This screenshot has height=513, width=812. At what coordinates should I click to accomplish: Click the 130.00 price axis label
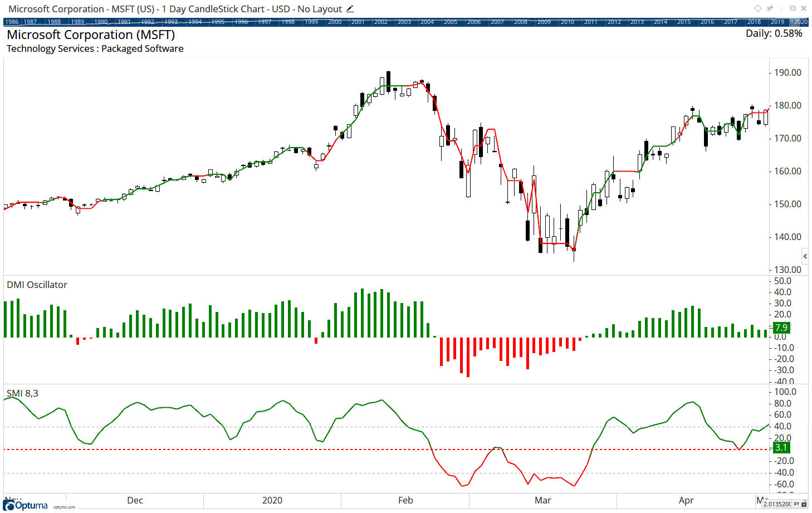pyautogui.click(x=787, y=270)
